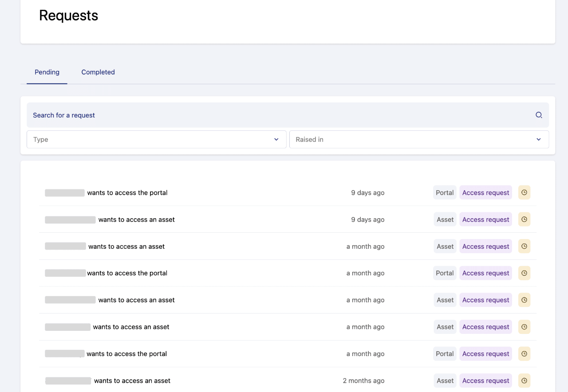This screenshot has width=568, height=392.
Task: Click the Asset tag on second request row
Action: click(445, 220)
